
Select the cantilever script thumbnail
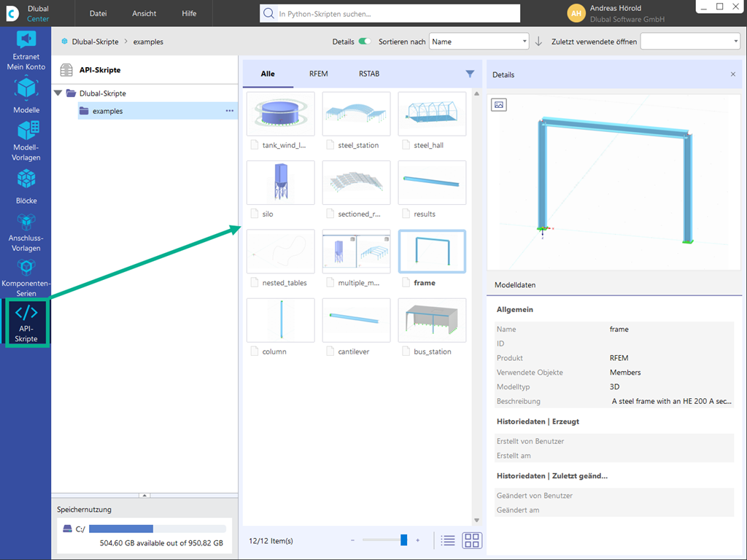[x=356, y=320]
